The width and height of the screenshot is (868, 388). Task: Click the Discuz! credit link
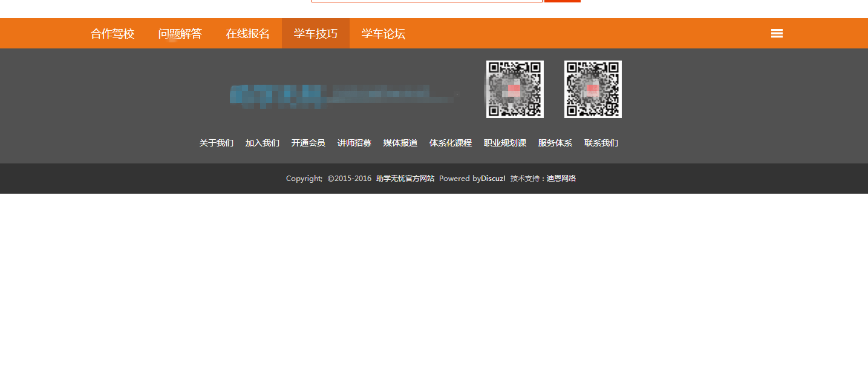click(x=494, y=179)
